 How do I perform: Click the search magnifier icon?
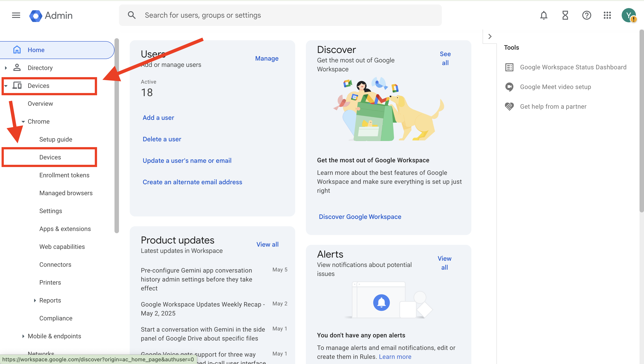point(132,15)
